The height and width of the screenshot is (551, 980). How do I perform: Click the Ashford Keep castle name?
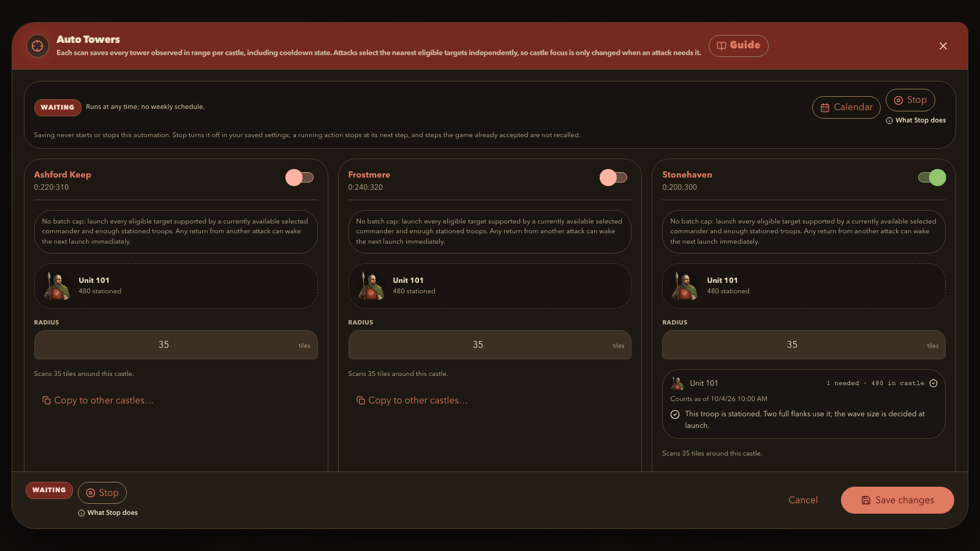click(62, 174)
